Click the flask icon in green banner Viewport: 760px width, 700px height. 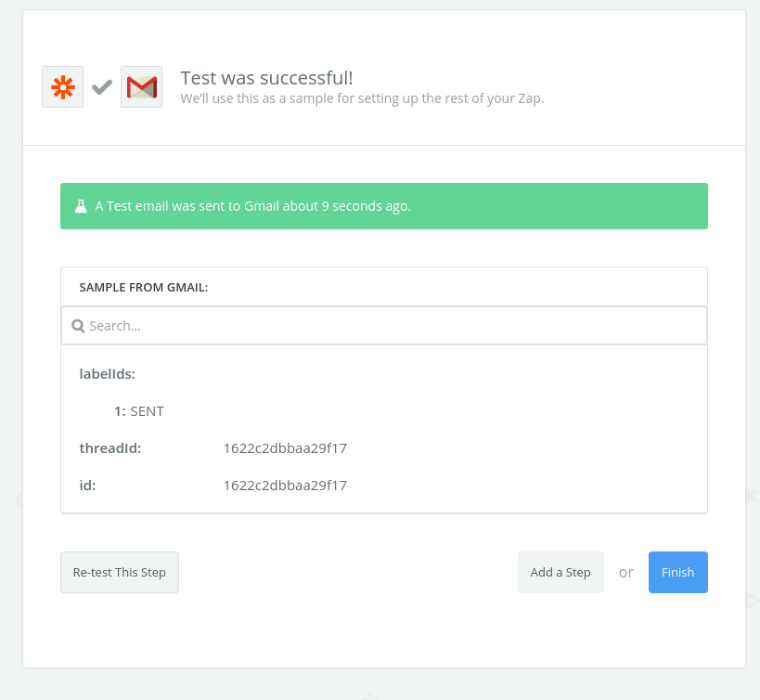point(81,206)
